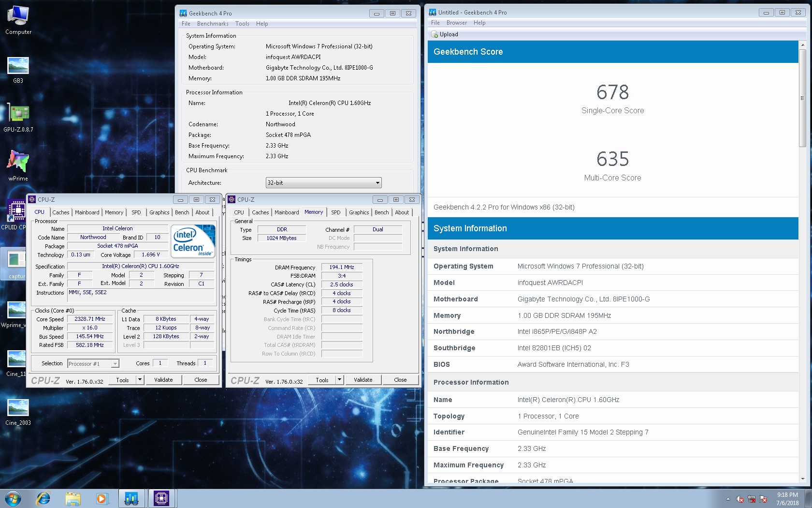Click the 678 Single-Core Score value

612,92
